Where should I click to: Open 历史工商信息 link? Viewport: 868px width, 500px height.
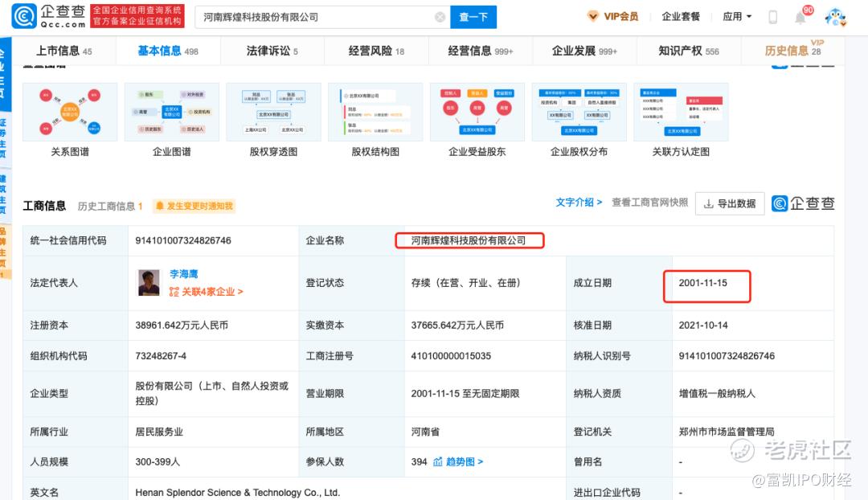pyautogui.click(x=109, y=206)
